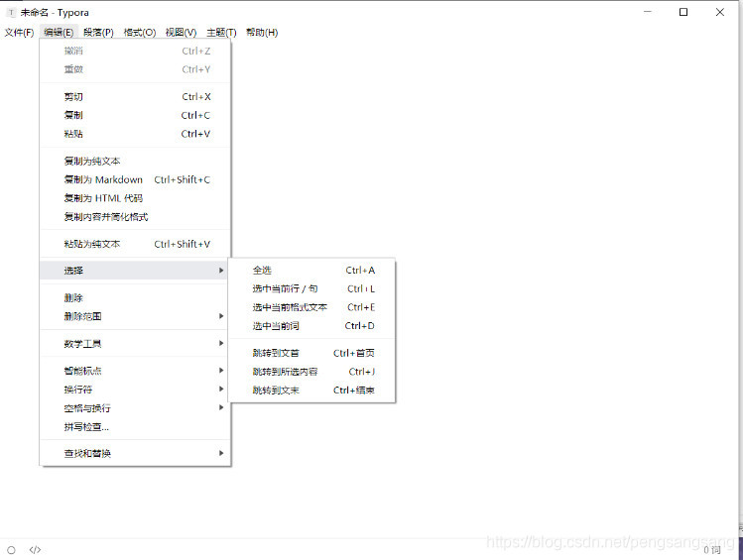This screenshot has width=743, height=560.
Task: Choose 选中当前行 / 句 option
Action: 311,288
